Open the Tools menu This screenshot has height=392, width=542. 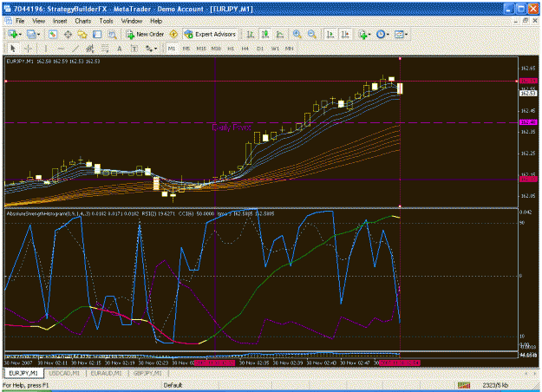[106, 21]
